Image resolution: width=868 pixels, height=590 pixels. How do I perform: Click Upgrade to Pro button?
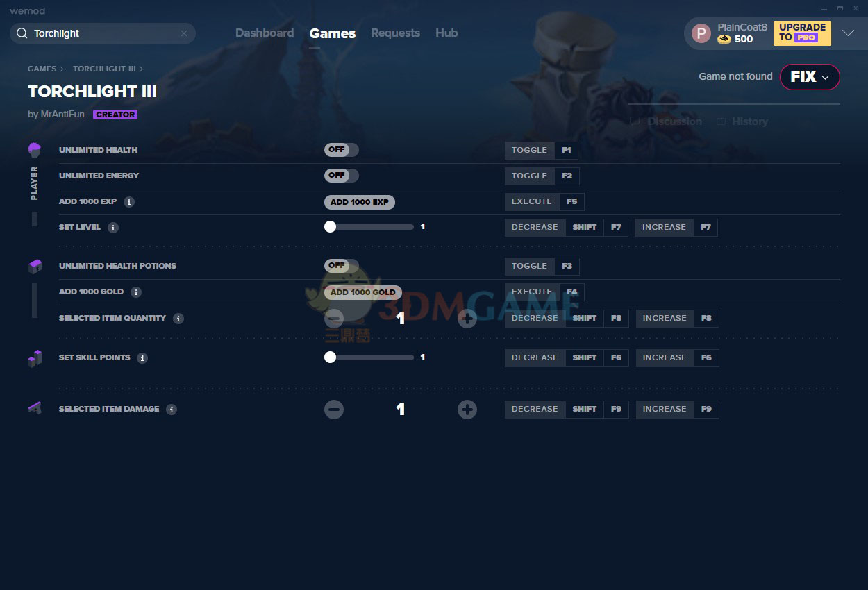(x=802, y=33)
